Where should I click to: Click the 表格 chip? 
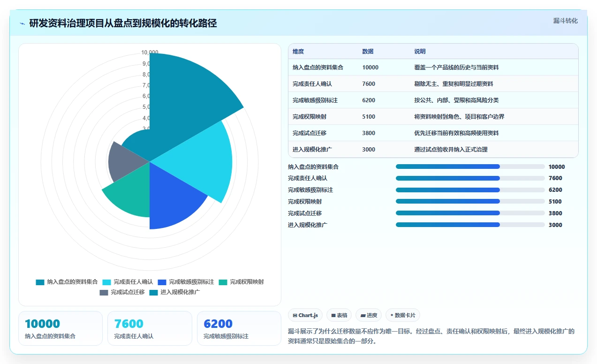(339, 315)
